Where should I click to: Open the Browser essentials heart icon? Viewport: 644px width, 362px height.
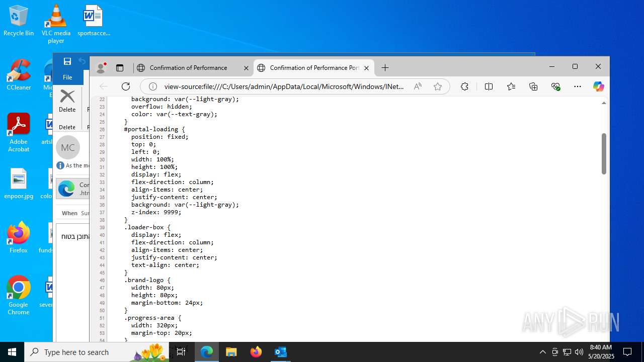point(555,86)
